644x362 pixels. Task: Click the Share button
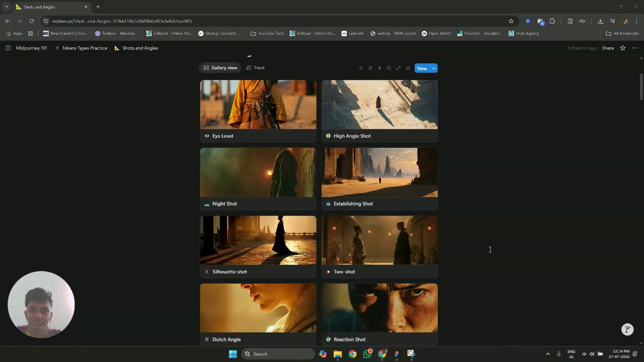(608, 48)
